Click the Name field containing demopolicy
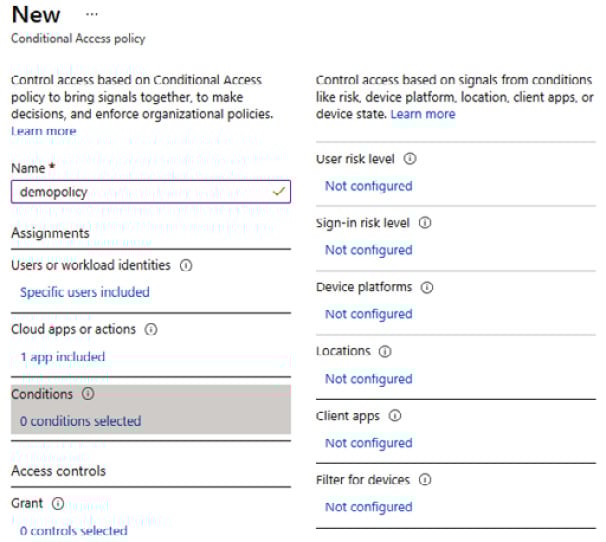 [x=151, y=192]
